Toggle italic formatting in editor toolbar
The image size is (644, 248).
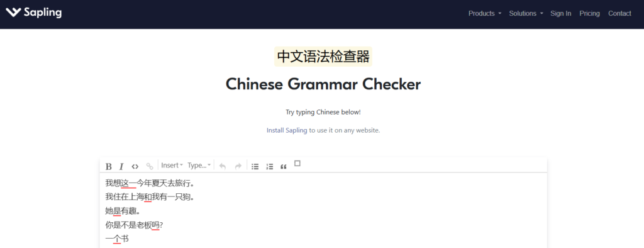click(x=121, y=166)
